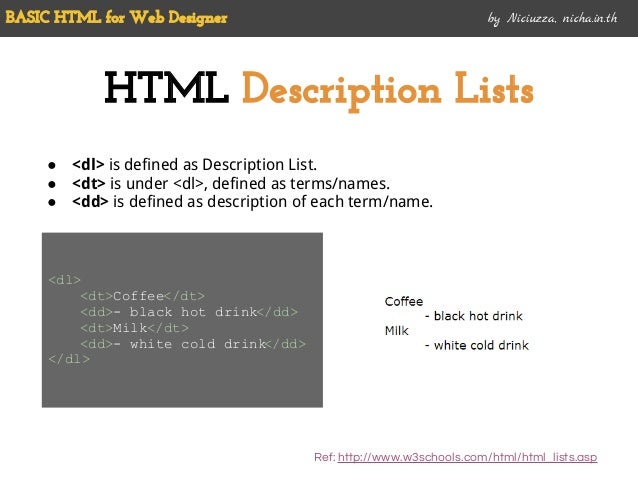Click the bullet line starting with <dd>
This screenshot has height=479, width=638.
pos(252,202)
